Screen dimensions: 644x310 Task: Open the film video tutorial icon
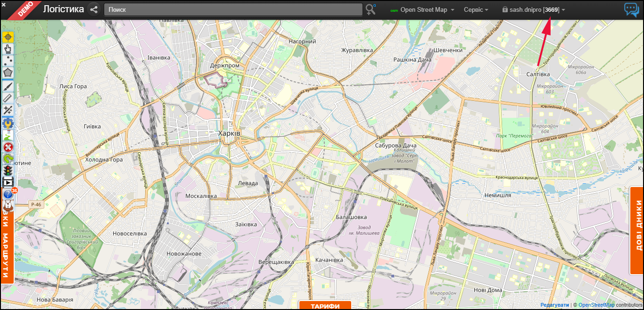(8, 182)
